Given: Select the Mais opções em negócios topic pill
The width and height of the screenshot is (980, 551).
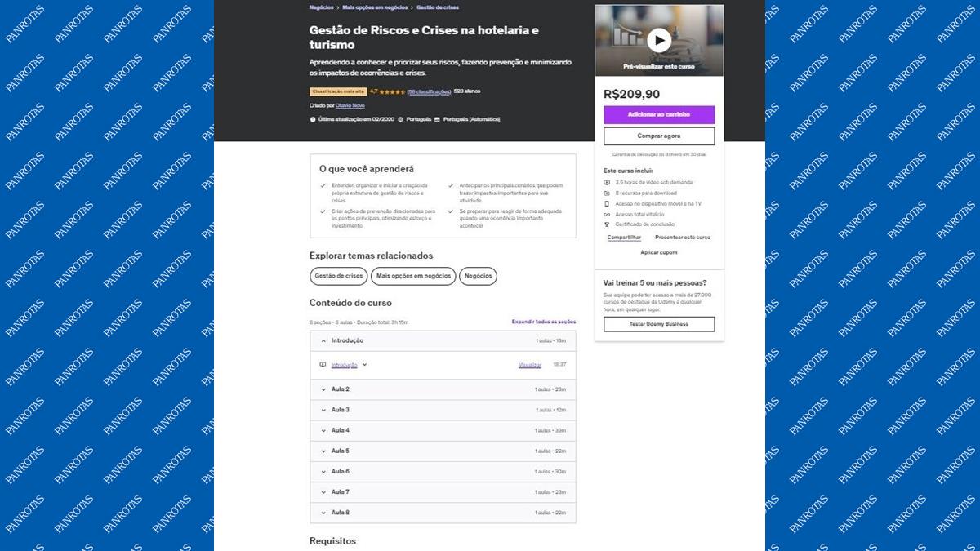Looking at the screenshot, I should [x=414, y=276].
